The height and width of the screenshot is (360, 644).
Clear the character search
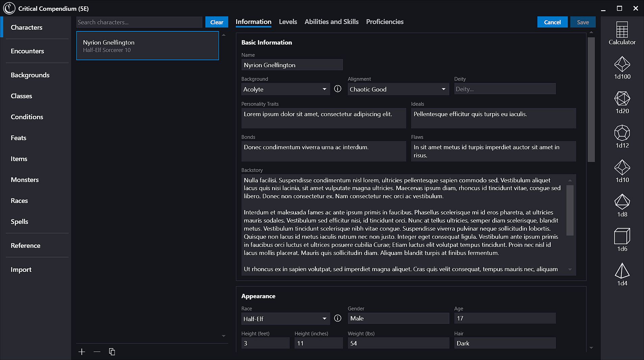pos(217,22)
